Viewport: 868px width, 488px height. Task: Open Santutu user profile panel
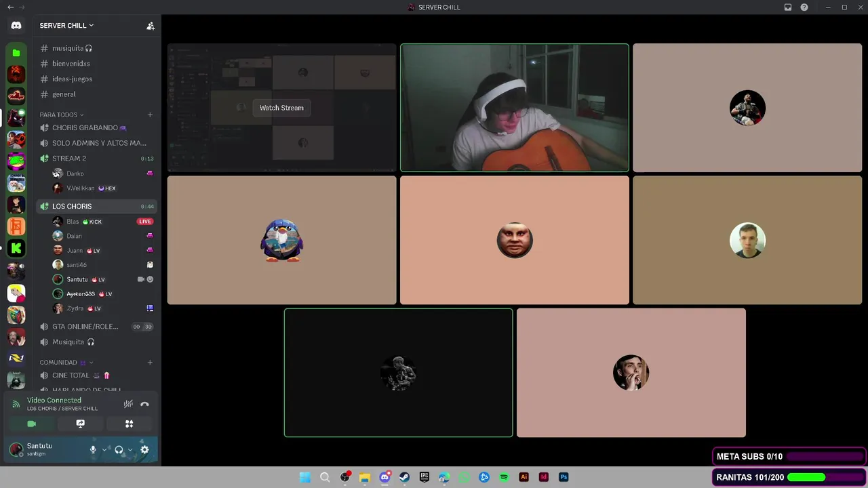point(46,449)
